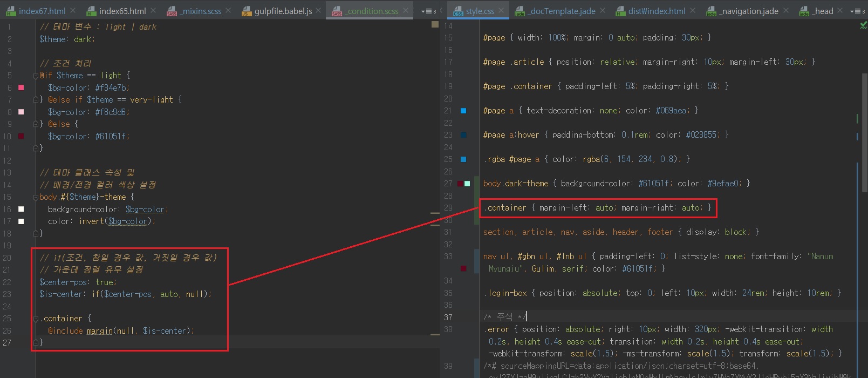This screenshot has height=378, width=868.
Task: Click the CSS file icon on style.css tab
Action: [458, 11]
